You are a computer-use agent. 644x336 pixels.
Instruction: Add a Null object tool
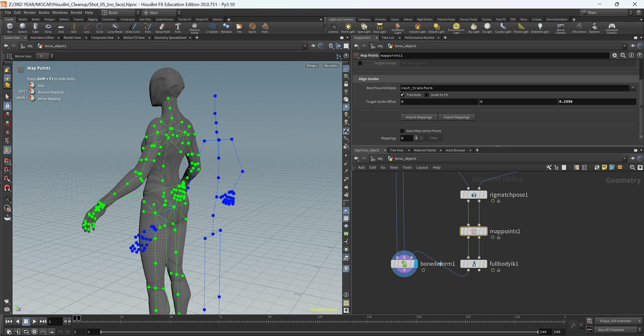(74, 28)
